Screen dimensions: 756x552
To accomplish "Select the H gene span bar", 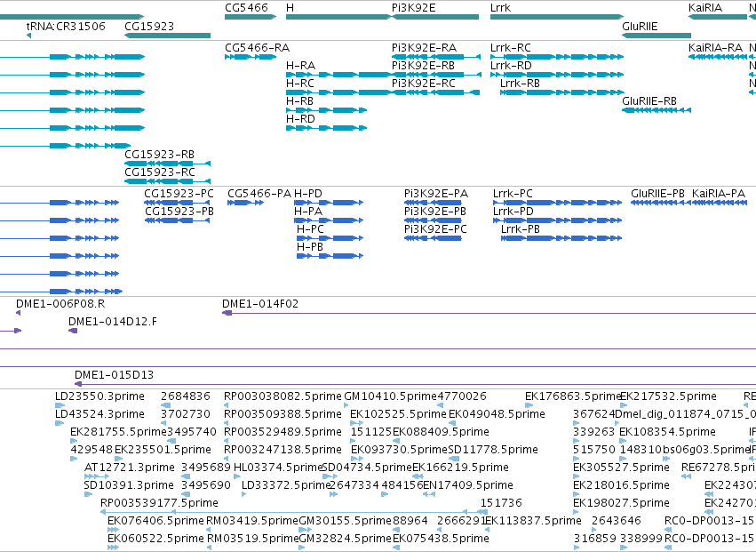I will click(x=338, y=17).
